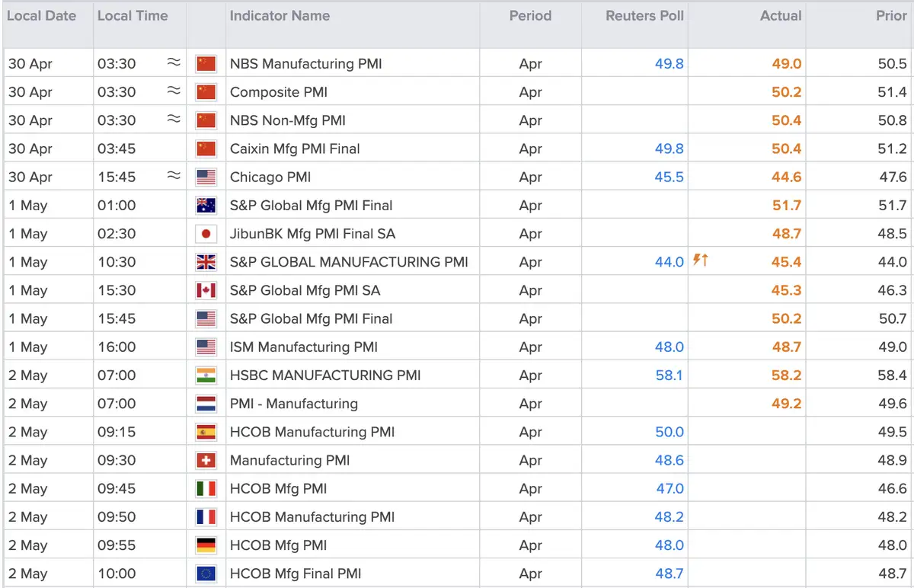
Task: Open the Composite PMI indicator name
Action: tap(279, 92)
